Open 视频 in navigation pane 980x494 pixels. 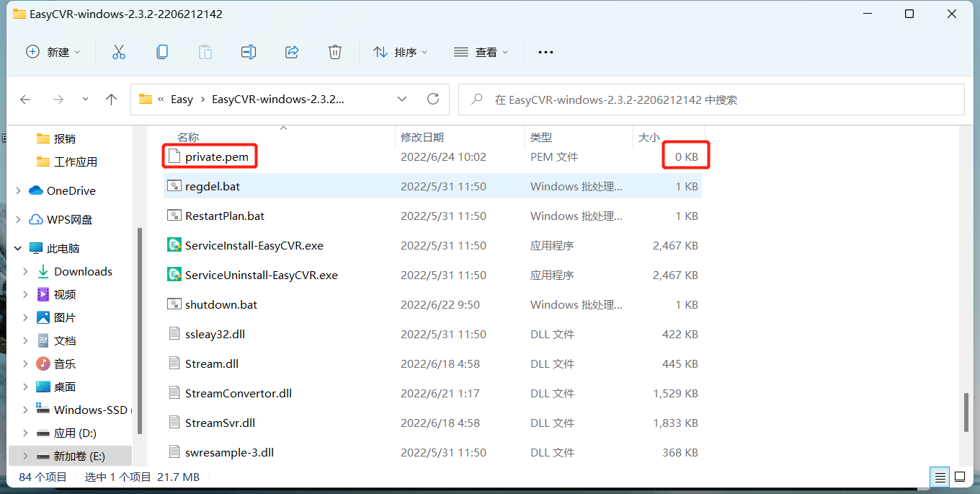pos(65,294)
